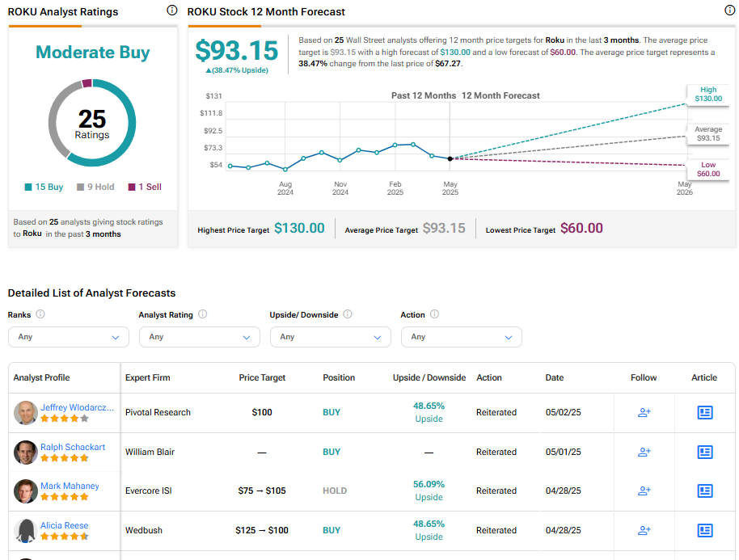
Task: Click Mark Mahaney's HOLD position
Action: coord(335,491)
